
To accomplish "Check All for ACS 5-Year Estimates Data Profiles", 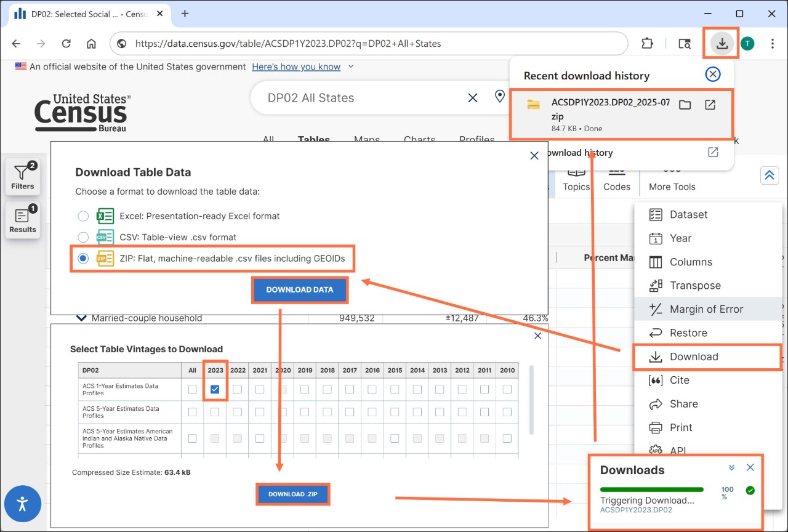I will tap(193, 412).
